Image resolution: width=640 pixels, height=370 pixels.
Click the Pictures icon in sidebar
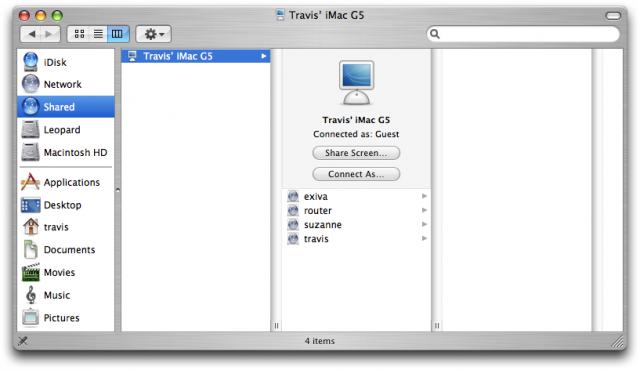point(31,317)
